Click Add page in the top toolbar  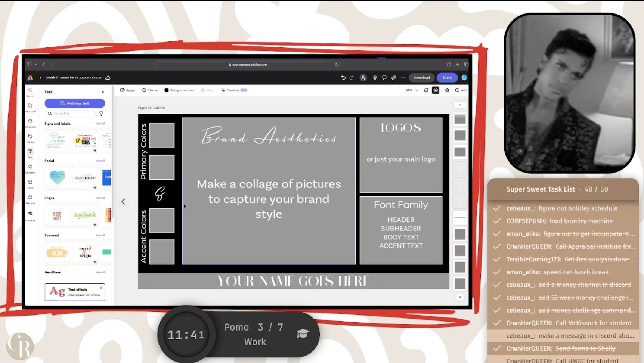(461, 90)
